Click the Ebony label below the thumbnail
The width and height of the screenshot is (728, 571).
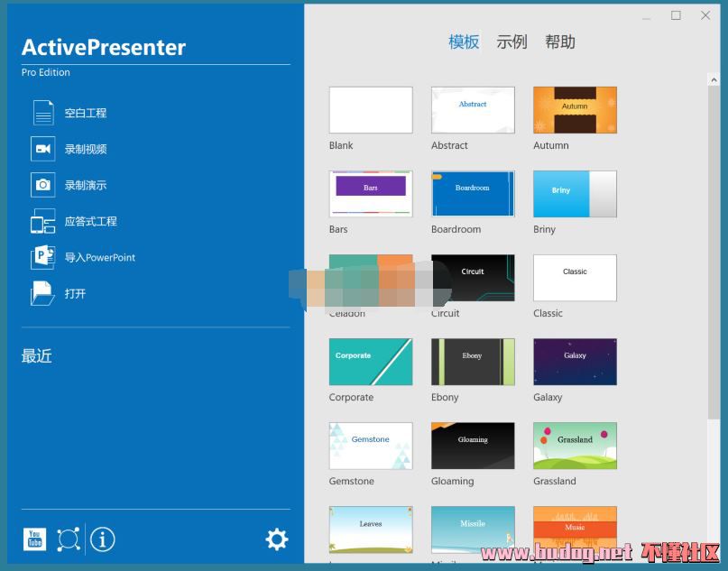point(445,398)
